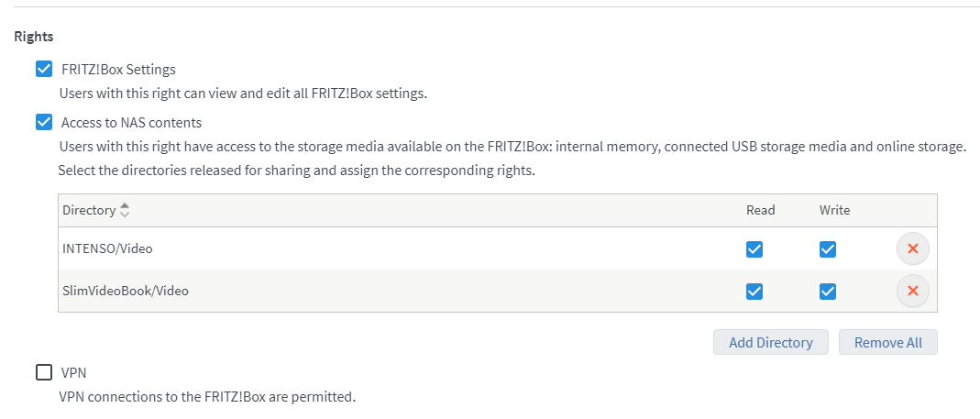Remove the SlimVideoBook/Video directory entry
Screen dimensions: 980x419
click(912, 291)
